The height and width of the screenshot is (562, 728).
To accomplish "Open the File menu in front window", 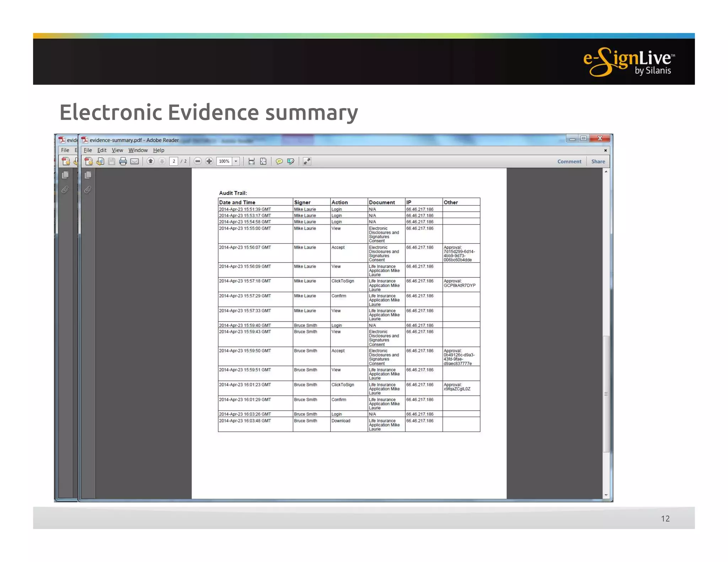I will coord(87,150).
